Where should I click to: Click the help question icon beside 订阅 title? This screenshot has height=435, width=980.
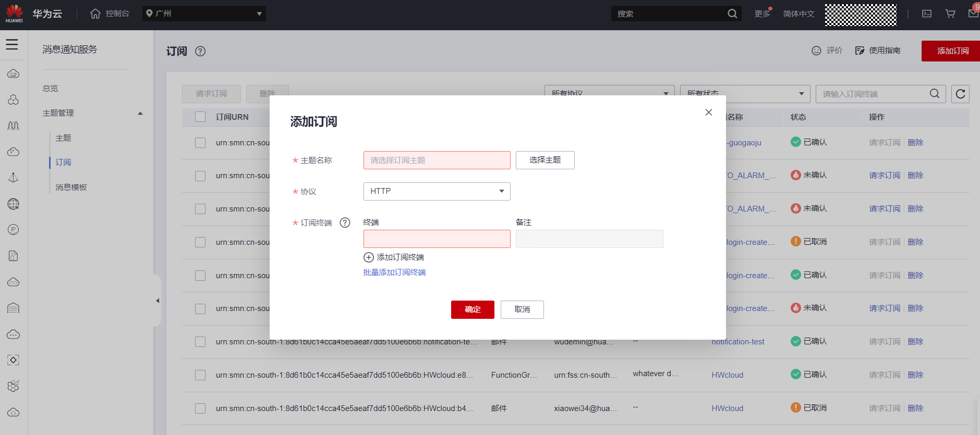200,51
